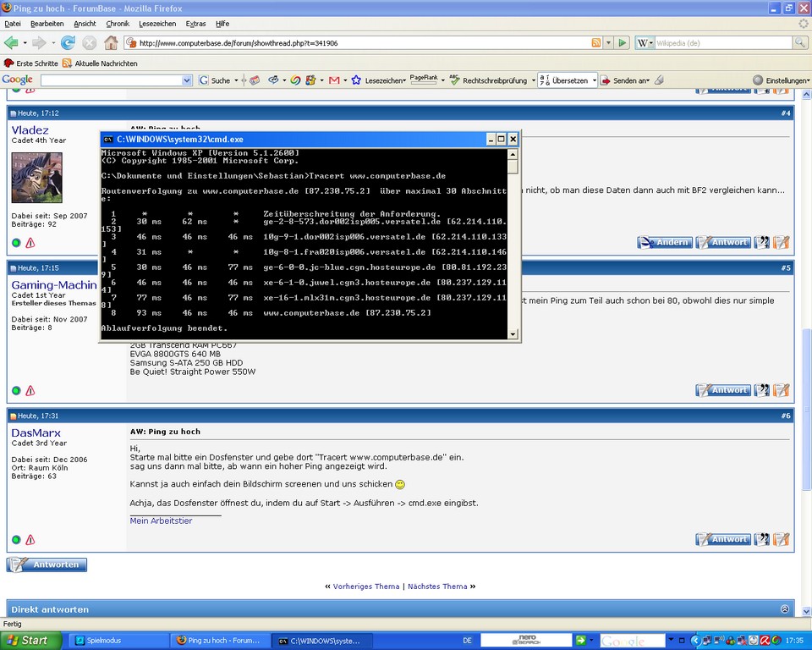This screenshot has height=650, width=812.
Task: Click the Windows Start button
Action: 31,640
